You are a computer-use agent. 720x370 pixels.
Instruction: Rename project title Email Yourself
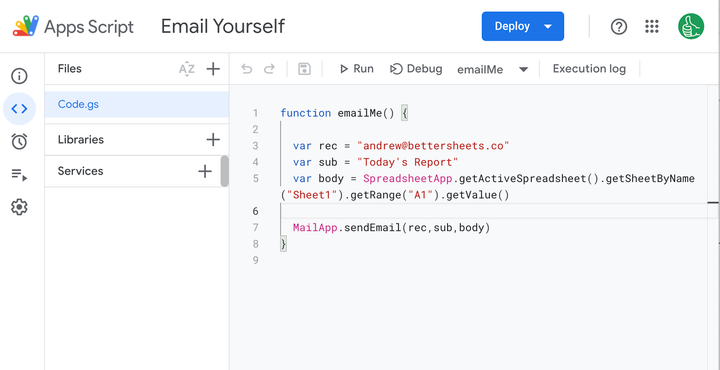(x=223, y=26)
